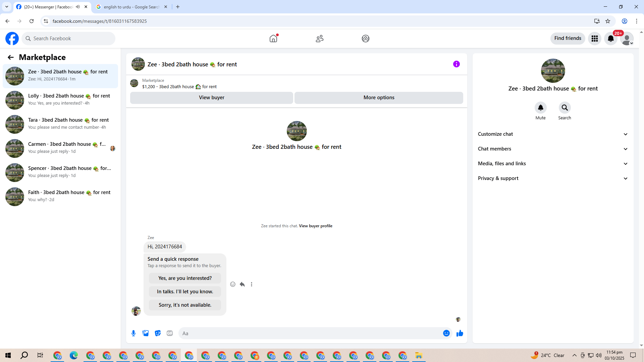Focus the Search Facebook field
Screen dimensions: 644x362
(68, 39)
